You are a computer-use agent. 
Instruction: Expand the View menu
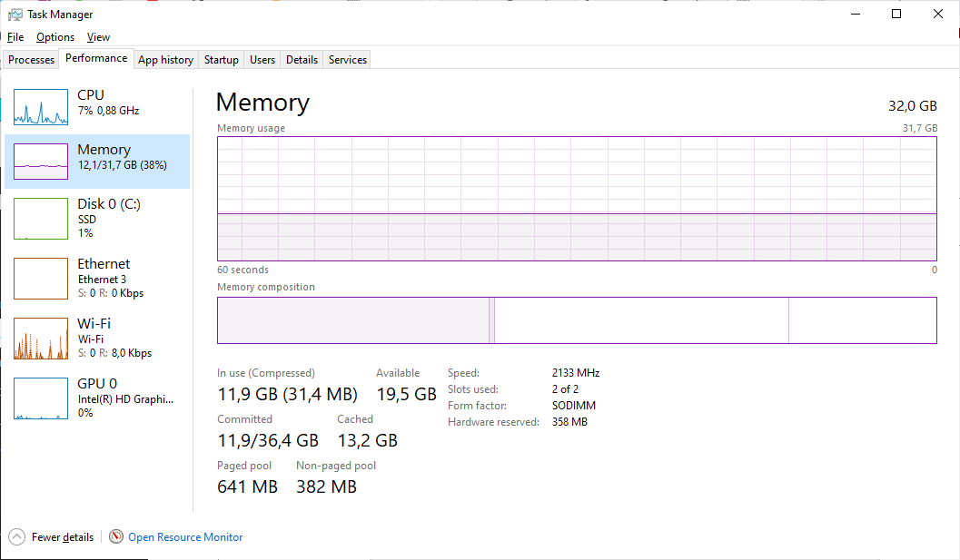98,37
